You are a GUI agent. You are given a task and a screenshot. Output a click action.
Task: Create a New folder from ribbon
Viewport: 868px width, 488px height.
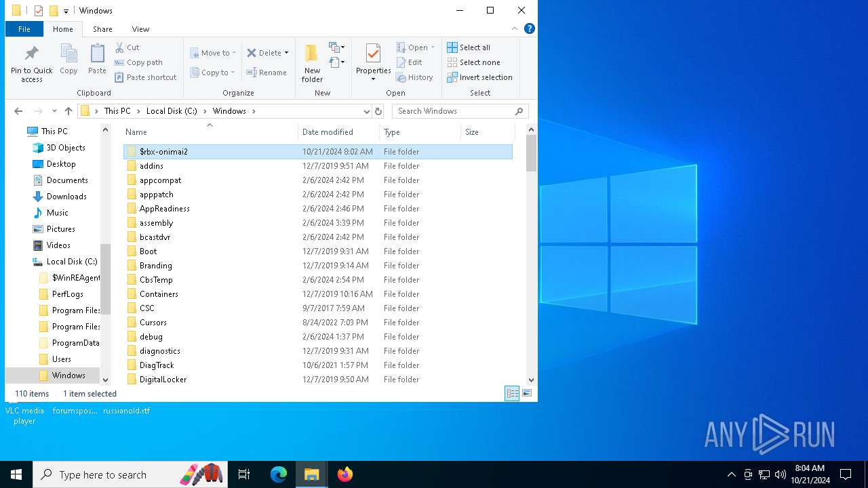(x=312, y=64)
